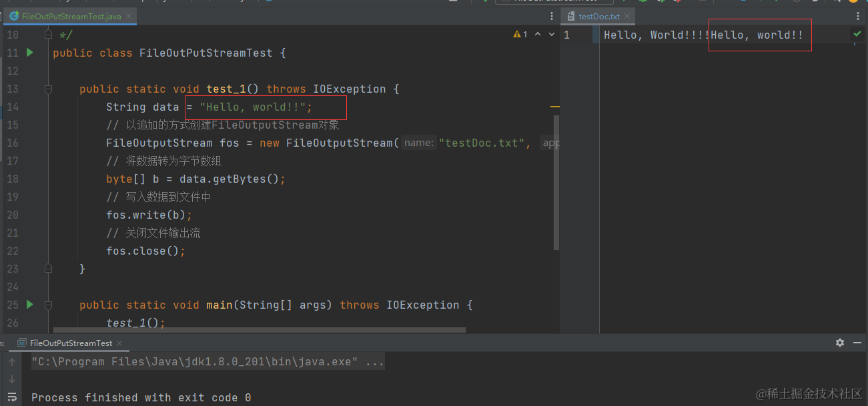Go to previous highlighted error arrow
The width and height of the screenshot is (868, 406).
click(x=538, y=34)
